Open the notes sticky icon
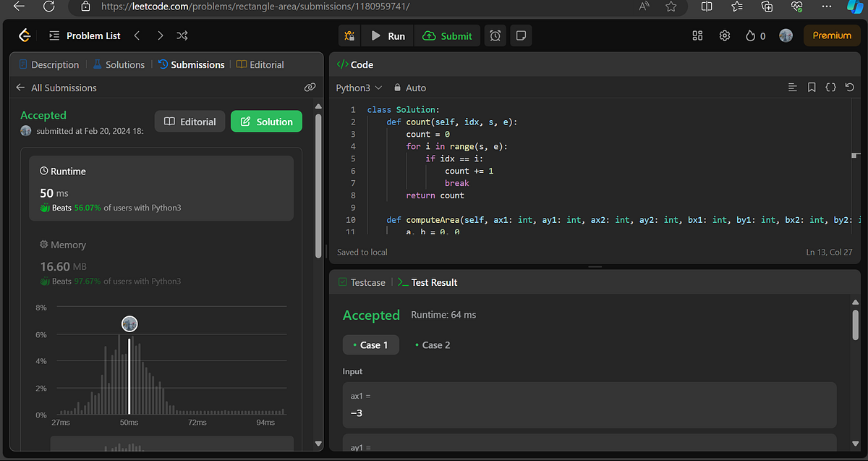868x461 pixels. click(x=519, y=35)
